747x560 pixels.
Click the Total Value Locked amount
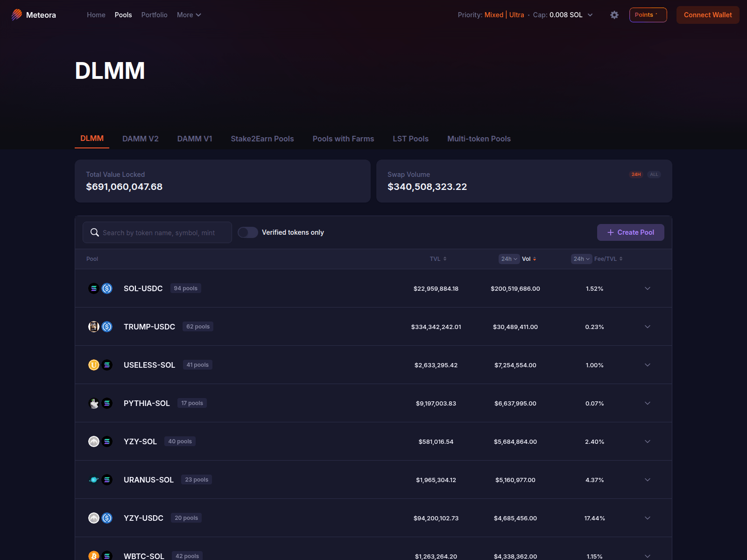pos(124,187)
